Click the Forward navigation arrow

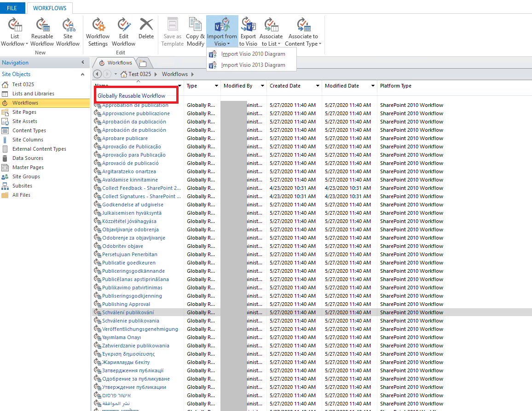coord(106,74)
